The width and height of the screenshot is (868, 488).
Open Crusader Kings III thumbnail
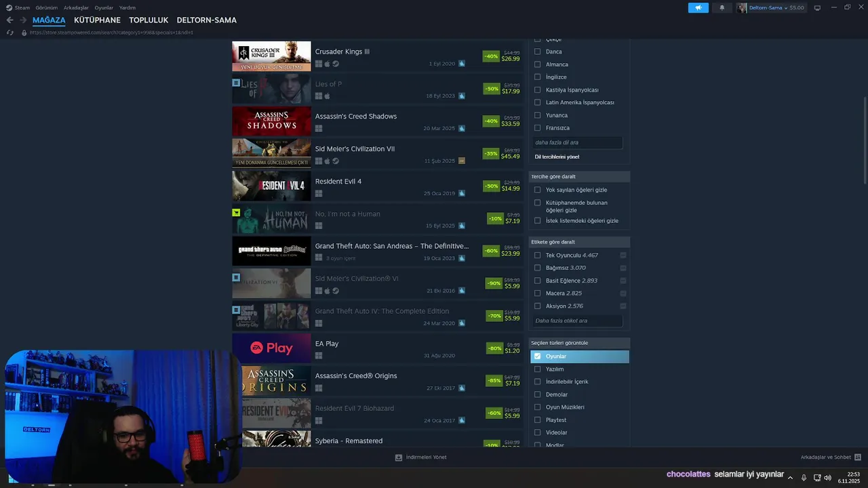271,56
